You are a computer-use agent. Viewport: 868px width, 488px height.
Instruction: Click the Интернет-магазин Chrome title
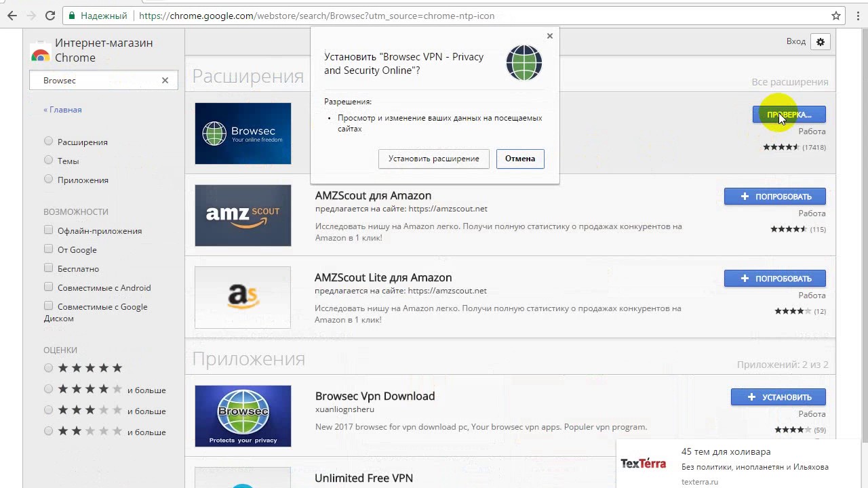(104, 50)
